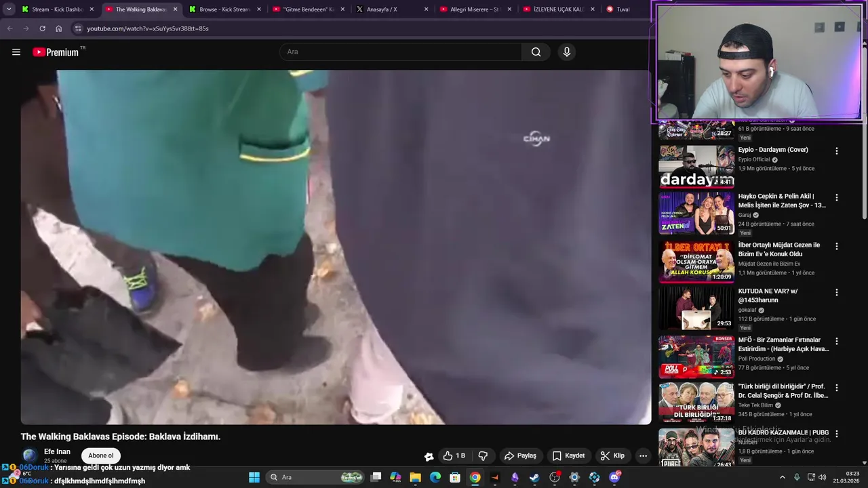Viewport: 868px width, 488px height.
Task: Click the remix icon left of like button
Action: (x=429, y=456)
